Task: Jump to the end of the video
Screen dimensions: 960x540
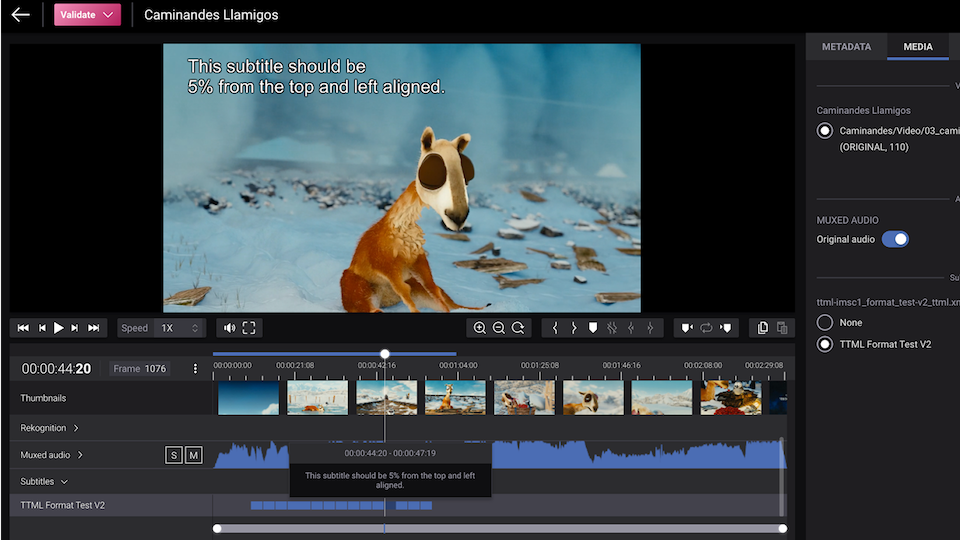Action: 94,328
